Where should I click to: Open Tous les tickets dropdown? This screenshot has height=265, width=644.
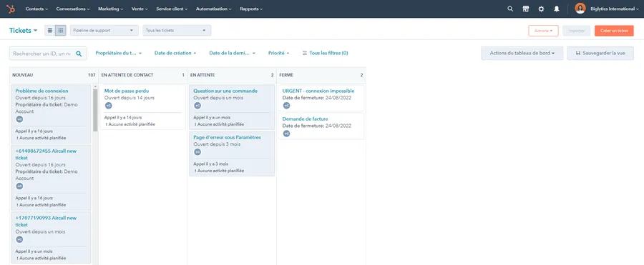click(x=177, y=30)
